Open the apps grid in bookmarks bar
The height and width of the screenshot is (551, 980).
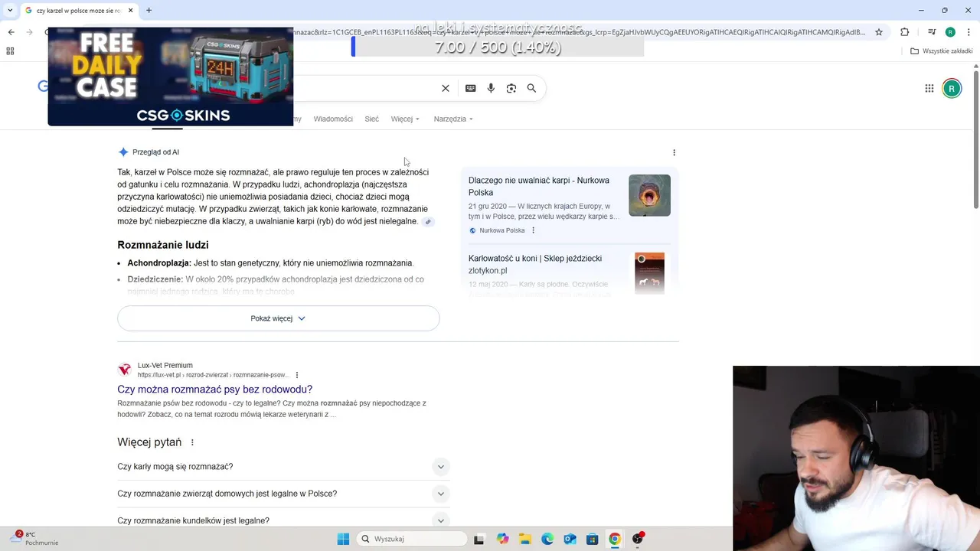pos(10,51)
